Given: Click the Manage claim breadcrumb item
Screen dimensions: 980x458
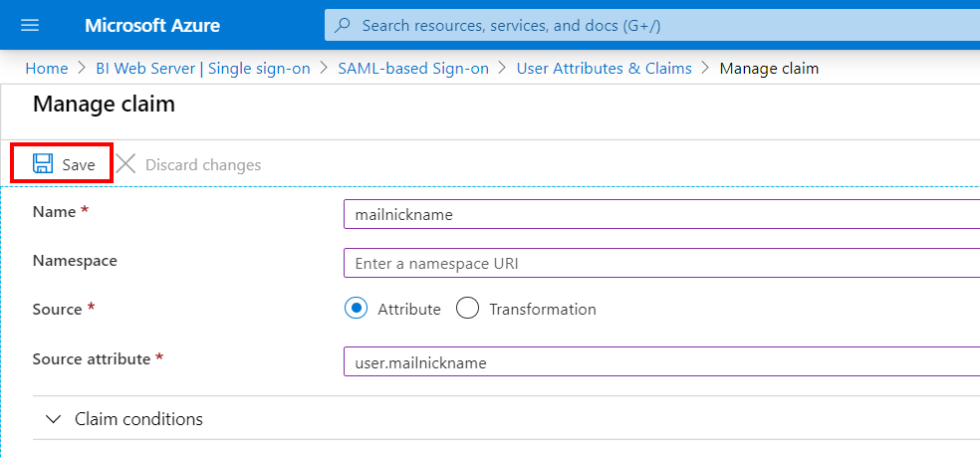Looking at the screenshot, I should [x=769, y=69].
